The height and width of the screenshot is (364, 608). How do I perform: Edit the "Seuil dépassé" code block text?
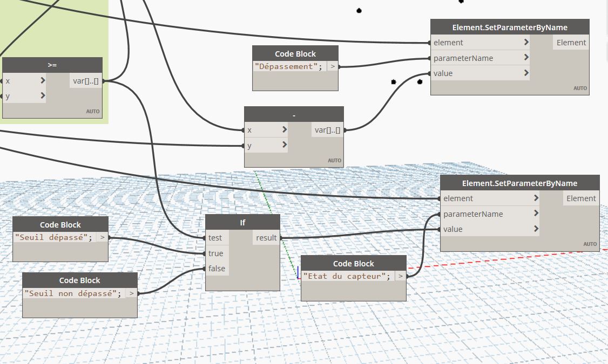point(53,237)
